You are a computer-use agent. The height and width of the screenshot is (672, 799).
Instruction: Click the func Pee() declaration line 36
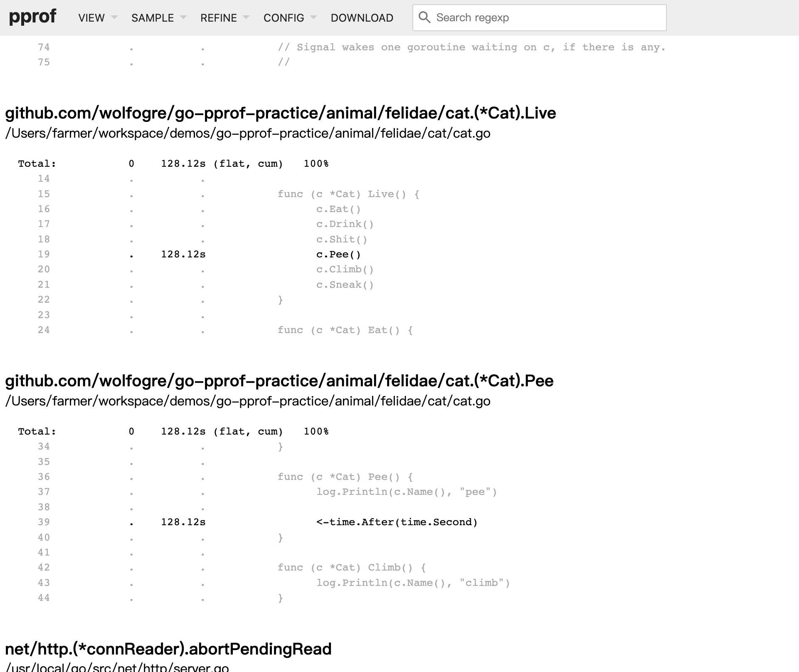[x=345, y=477]
